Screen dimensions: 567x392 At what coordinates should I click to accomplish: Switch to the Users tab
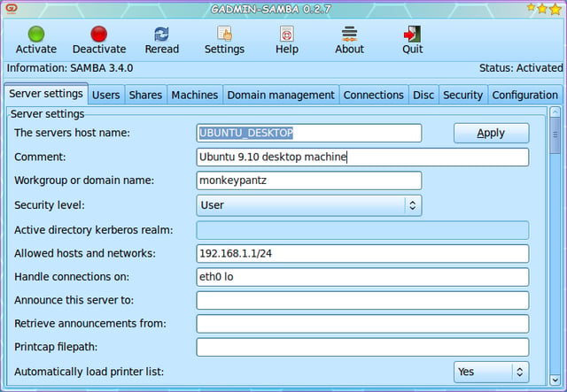click(106, 95)
